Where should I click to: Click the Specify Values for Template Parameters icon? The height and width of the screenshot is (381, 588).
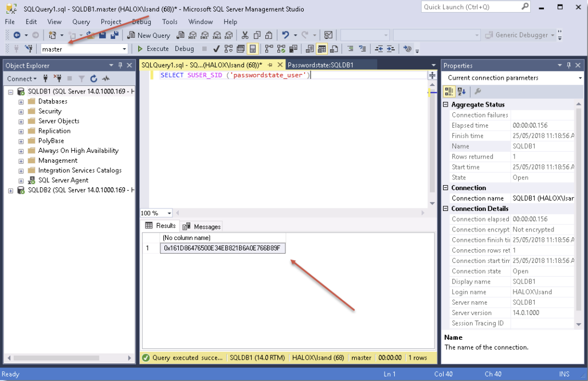pyautogui.click(x=407, y=49)
